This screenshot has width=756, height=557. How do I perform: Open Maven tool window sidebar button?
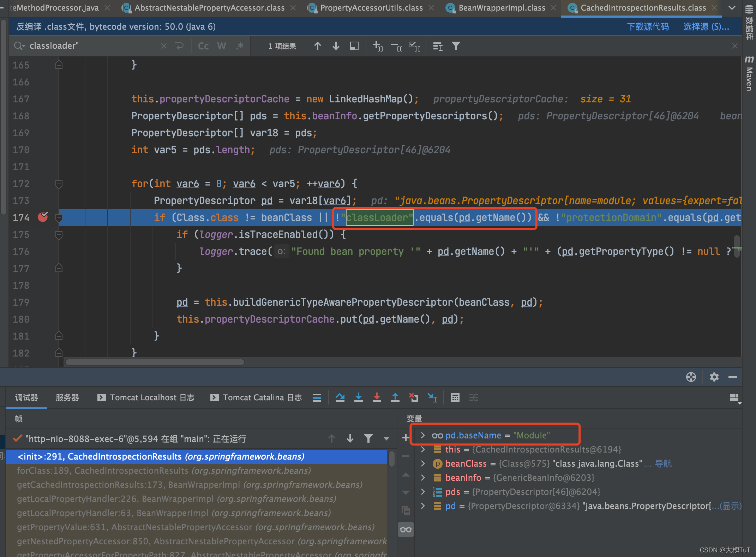coord(749,73)
